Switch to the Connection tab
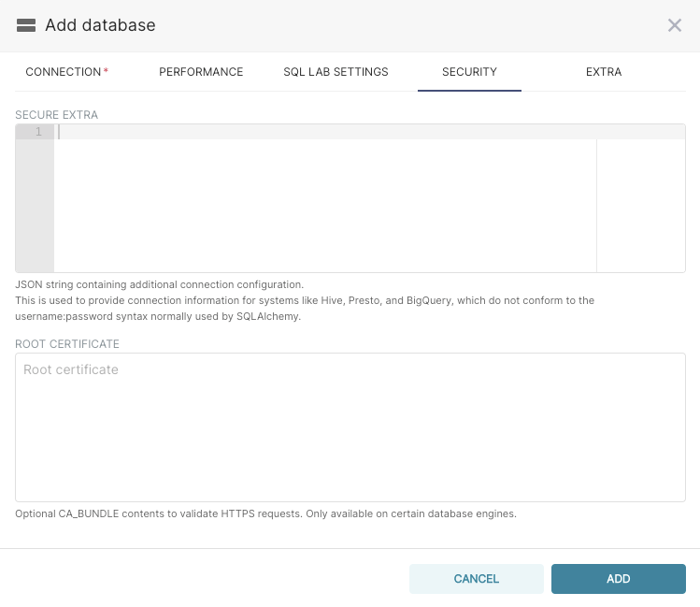700x607 pixels. [x=67, y=72]
